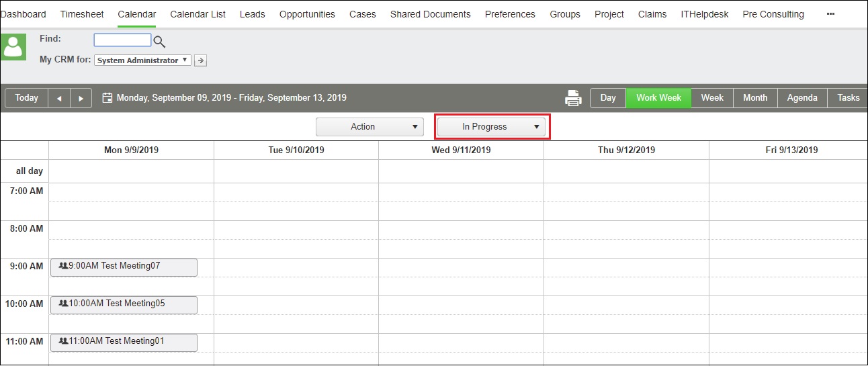Switch to Day view

pyautogui.click(x=608, y=98)
